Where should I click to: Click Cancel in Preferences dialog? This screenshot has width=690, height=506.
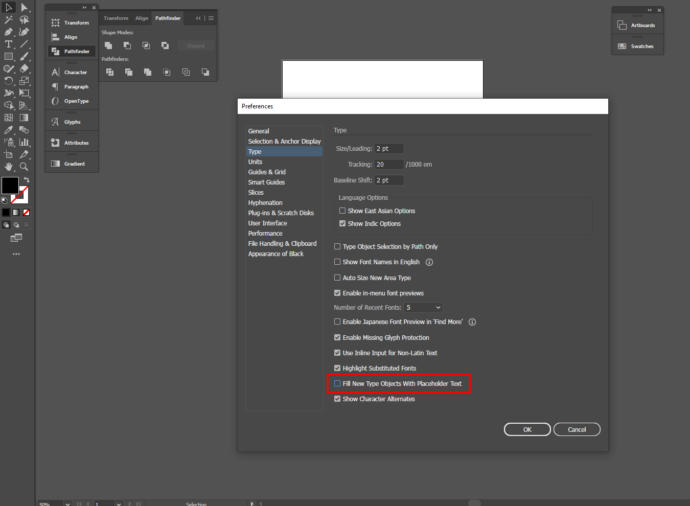577,429
